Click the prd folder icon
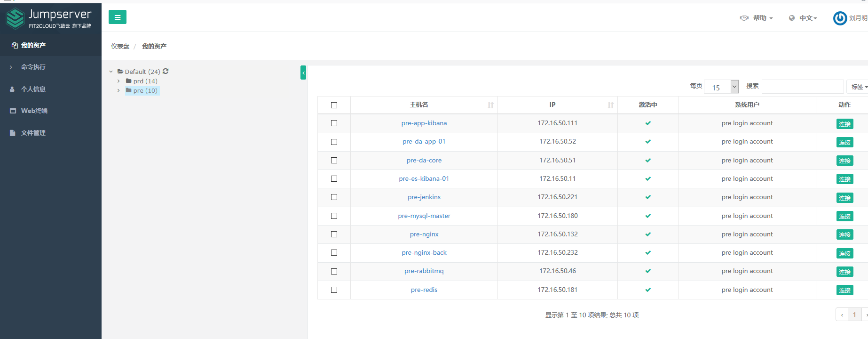This screenshot has height=339, width=868. (x=128, y=81)
